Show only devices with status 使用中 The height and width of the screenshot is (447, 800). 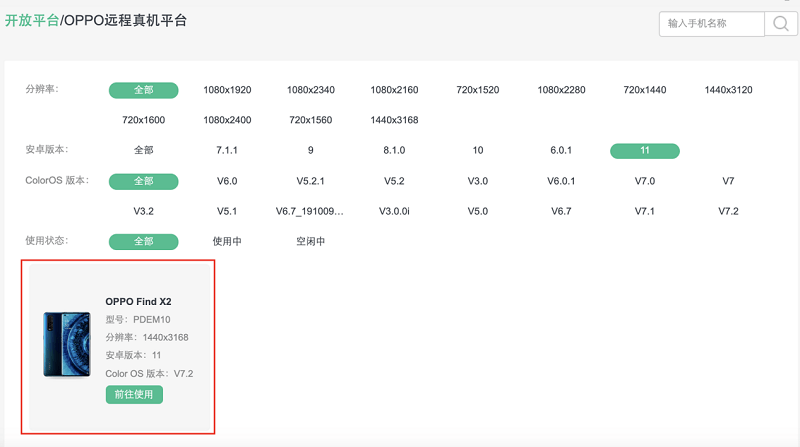pyautogui.click(x=227, y=242)
